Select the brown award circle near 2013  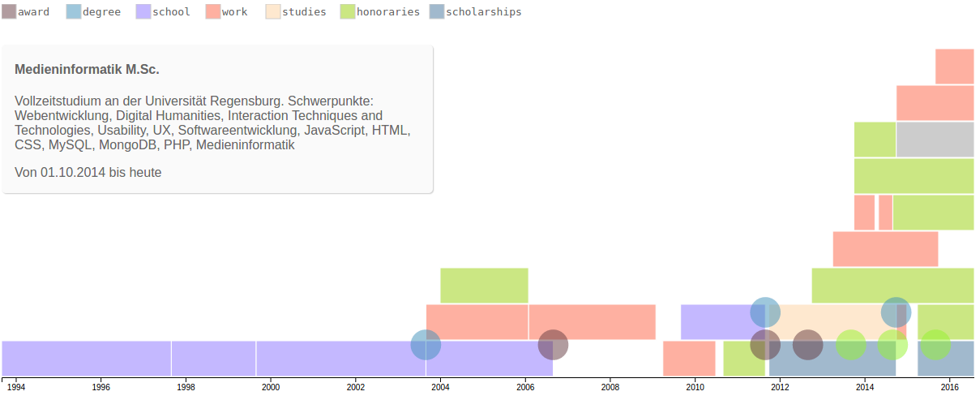pyautogui.click(x=807, y=345)
